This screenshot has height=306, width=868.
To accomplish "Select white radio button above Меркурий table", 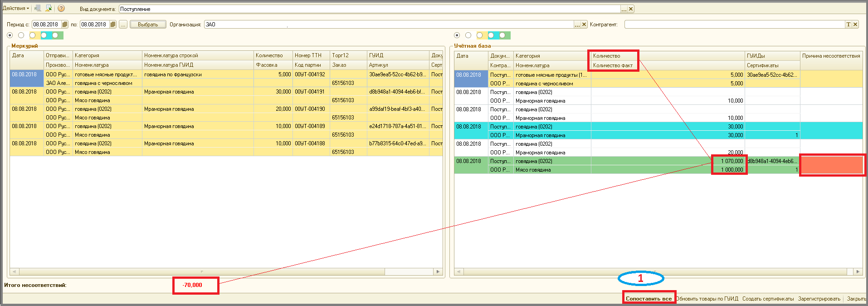I will (x=21, y=35).
